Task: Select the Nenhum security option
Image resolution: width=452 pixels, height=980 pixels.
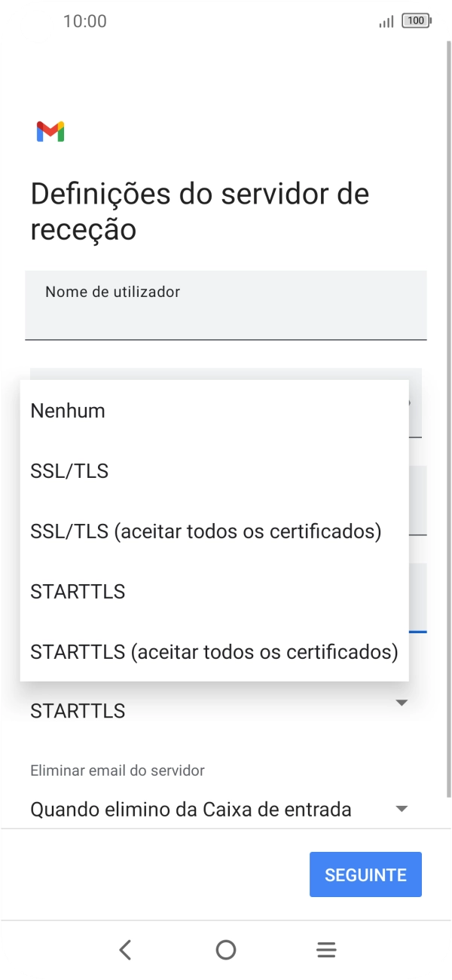Action: click(x=67, y=410)
